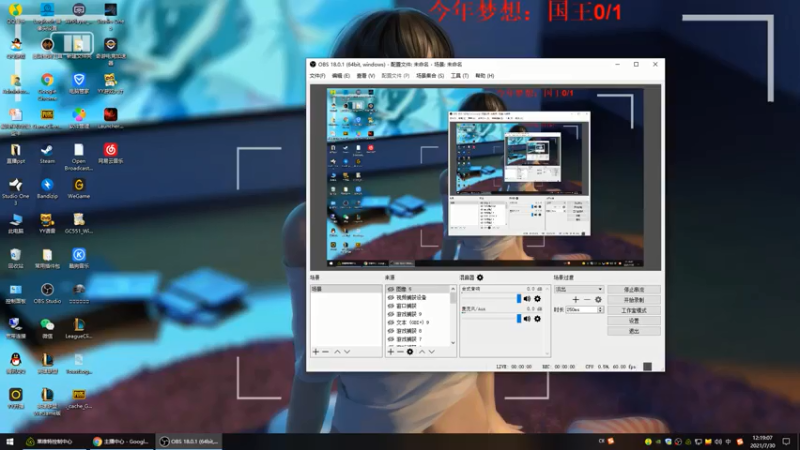This screenshot has width=800, height=450.
Task: Switch to the Chrome window in the taskbar
Action: [x=121, y=441]
